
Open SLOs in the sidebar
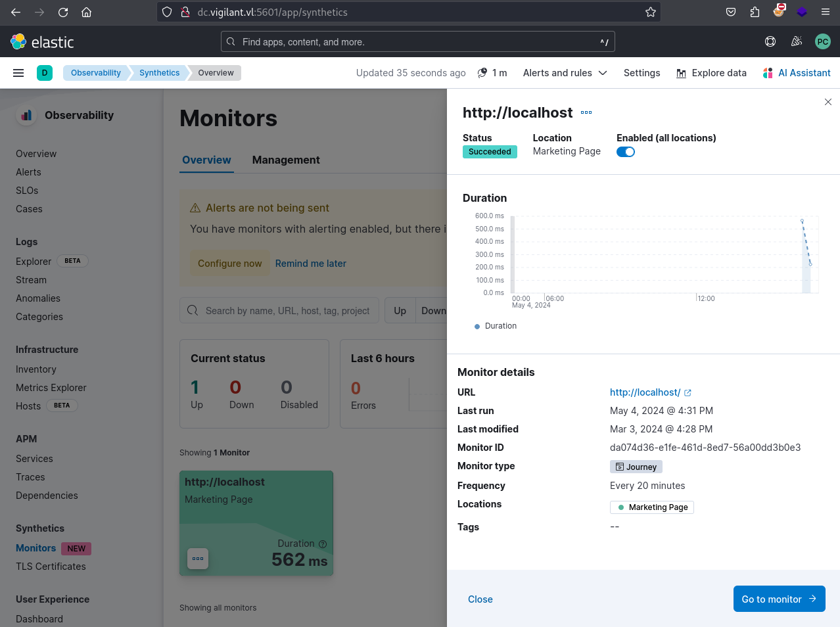tap(27, 191)
